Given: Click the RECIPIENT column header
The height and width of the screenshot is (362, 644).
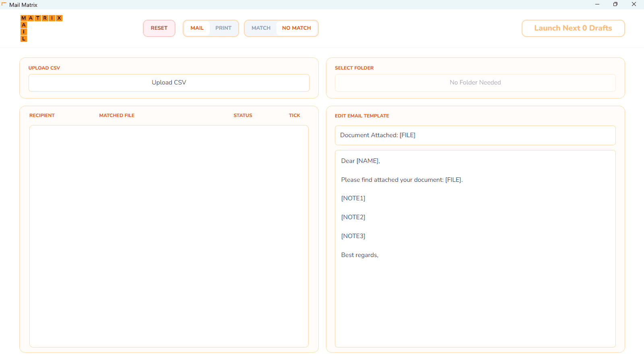Looking at the screenshot, I should click(x=42, y=115).
